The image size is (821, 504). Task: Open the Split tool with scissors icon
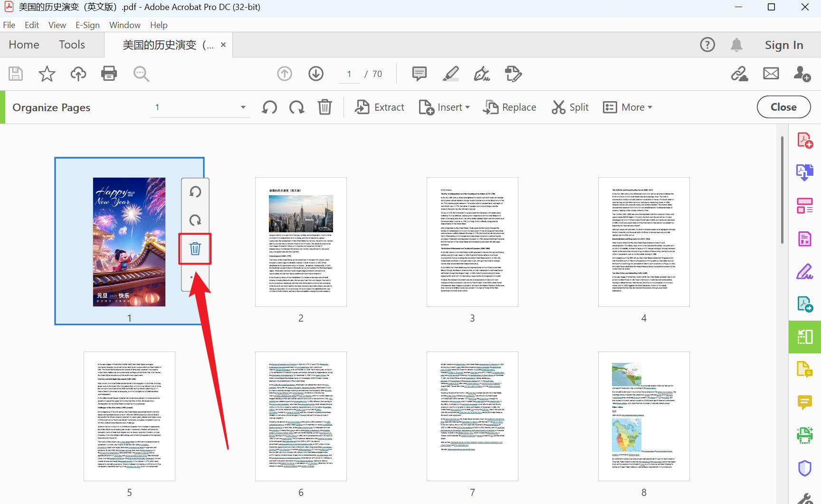[570, 107]
